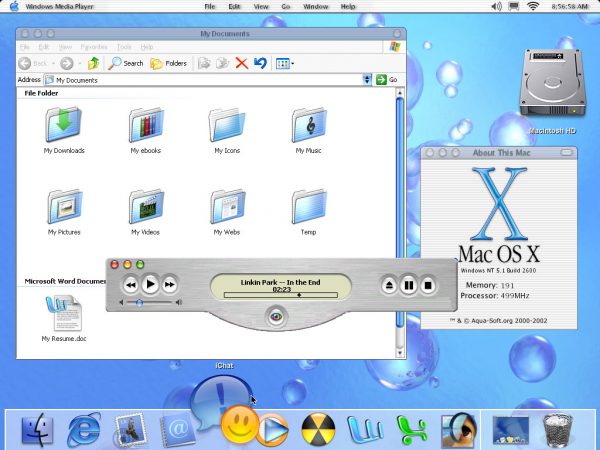Click the track progress bar
This screenshot has height=450, width=600.
coord(281,295)
